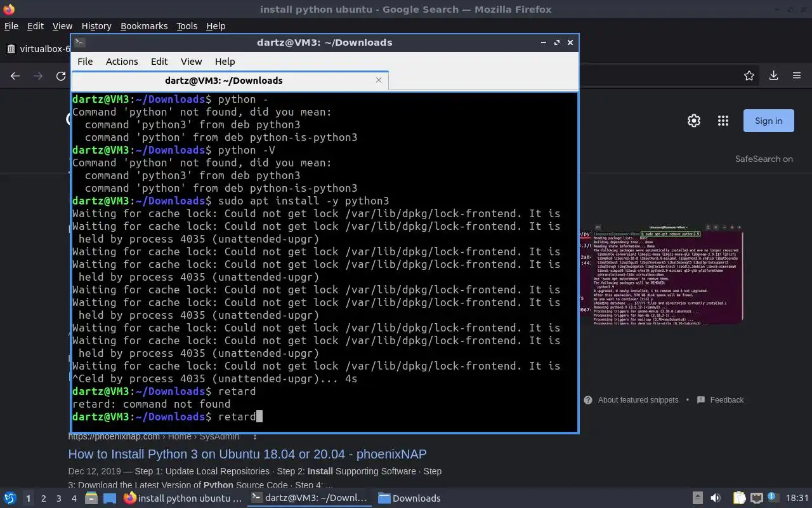Open Google quick settings gear
Image resolution: width=812 pixels, height=508 pixels.
[x=694, y=121]
